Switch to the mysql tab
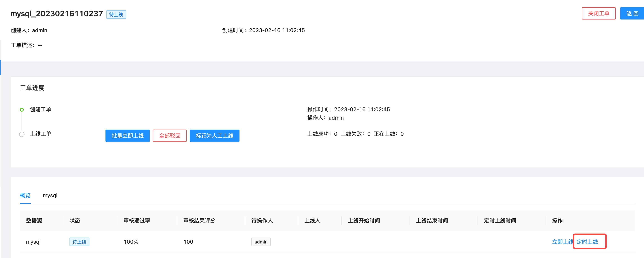Viewport: 644px width, 258px height. (x=50, y=195)
